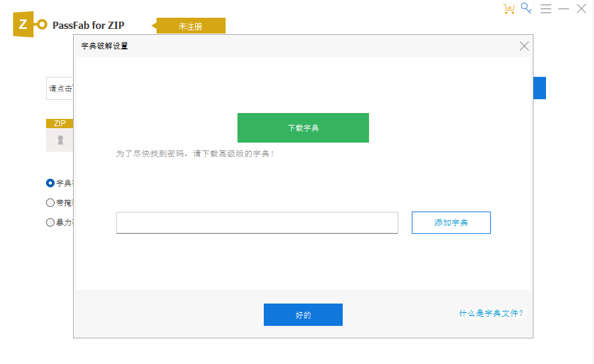Select the 暴力 brute-force radio button
Screen dimensions: 594x364
click(50, 223)
